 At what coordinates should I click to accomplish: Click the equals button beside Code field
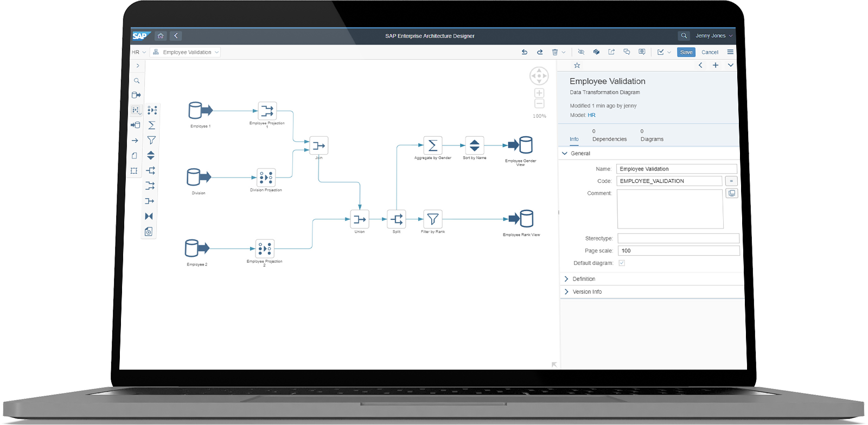[x=731, y=181]
